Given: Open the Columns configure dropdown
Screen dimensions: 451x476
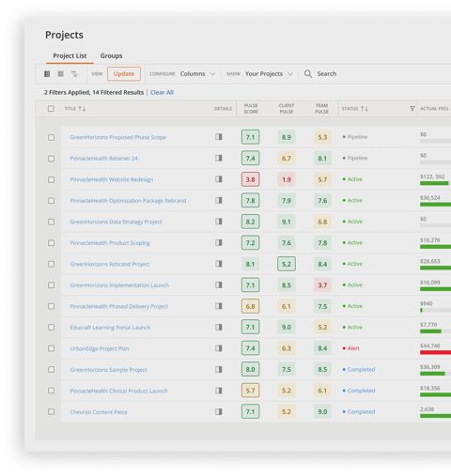Looking at the screenshot, I should tap(197, 74).
